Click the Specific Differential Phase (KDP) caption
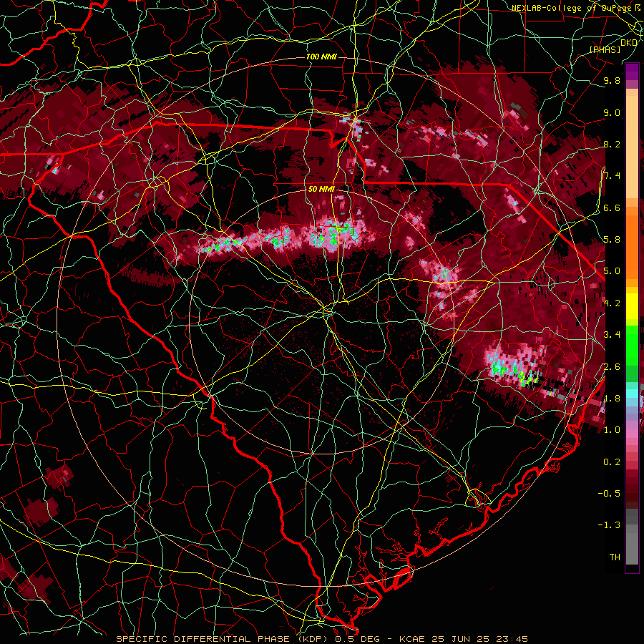This screenshot has width=644, height=644. click(x=322, y=639)
